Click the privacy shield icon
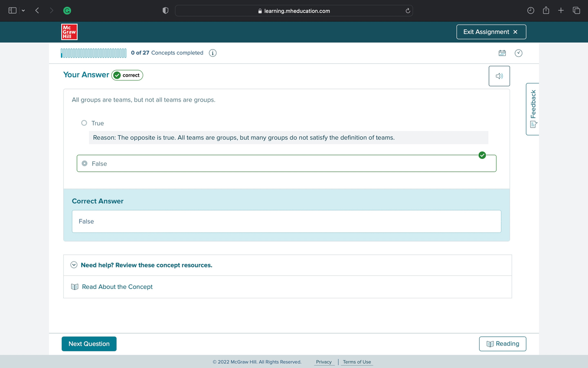This screenshot has width=588, height=368. coord(166,11)
